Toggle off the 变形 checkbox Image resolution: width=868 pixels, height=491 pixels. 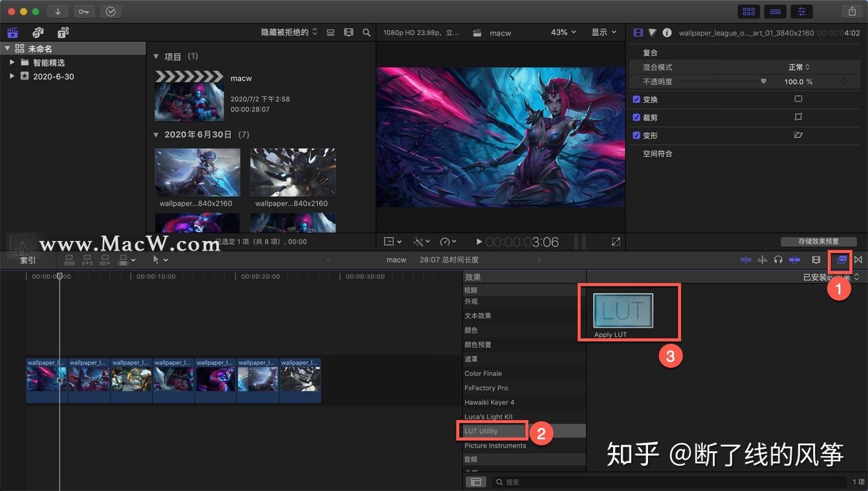pyautogui.click(x=637, y=135)
